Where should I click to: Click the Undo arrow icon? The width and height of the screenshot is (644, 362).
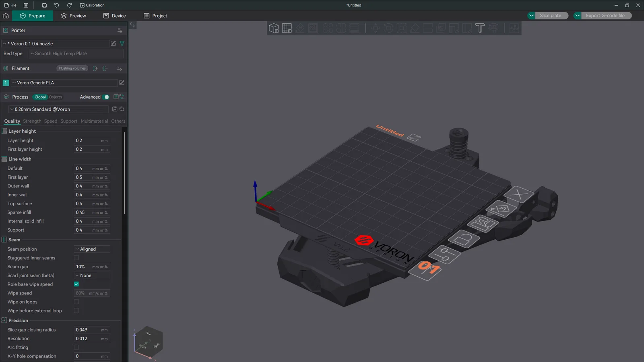point(57,5)
